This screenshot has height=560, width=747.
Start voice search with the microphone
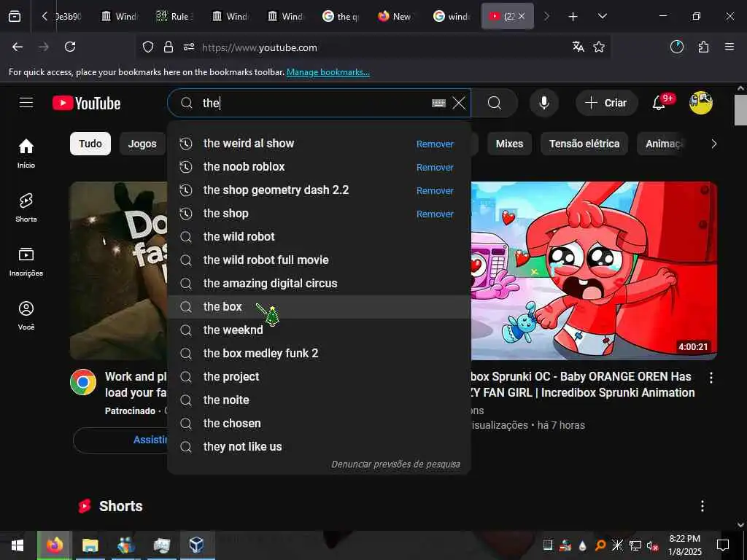pos(543,103)
